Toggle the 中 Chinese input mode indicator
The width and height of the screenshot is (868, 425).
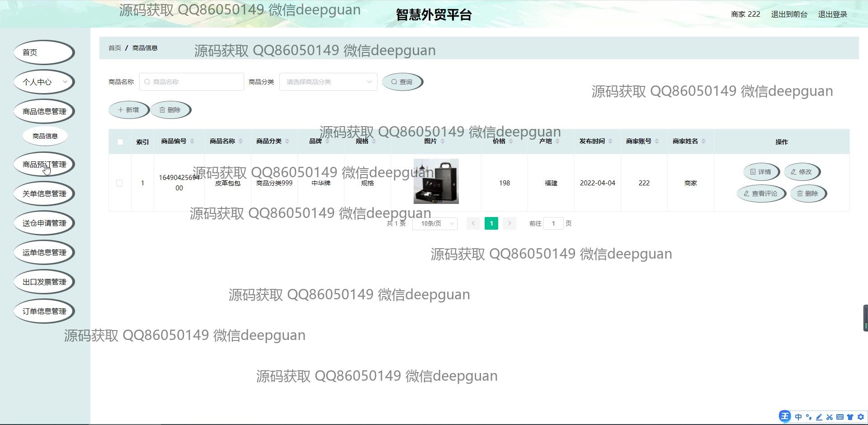tap(798, 417)
